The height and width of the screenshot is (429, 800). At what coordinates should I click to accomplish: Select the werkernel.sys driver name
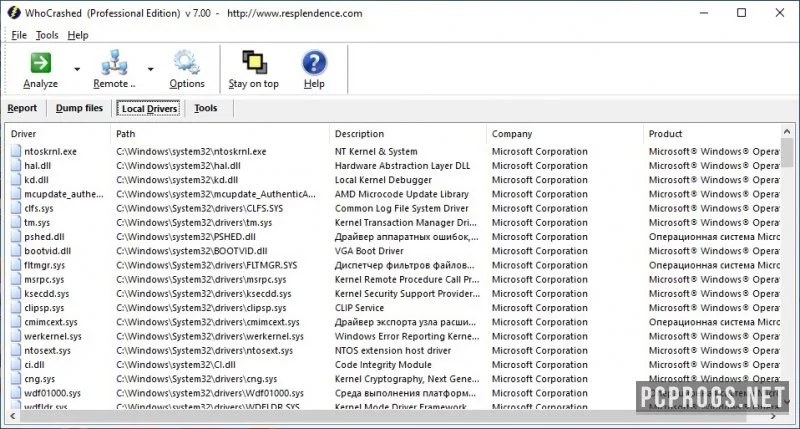tap(53, 337)
